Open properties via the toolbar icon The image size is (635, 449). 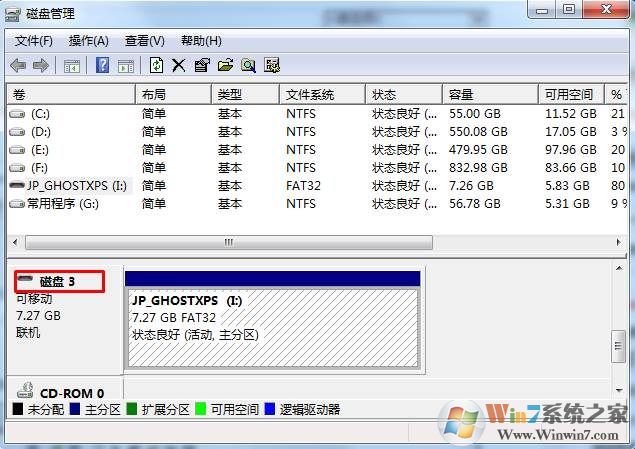pyautogui.click(x=202, y=65)
